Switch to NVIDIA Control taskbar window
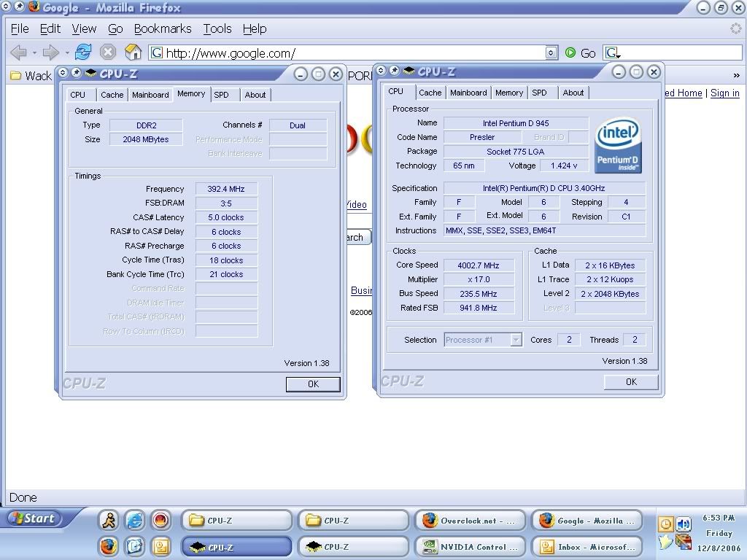Screen dimensions: 747x560 point(471,547)
